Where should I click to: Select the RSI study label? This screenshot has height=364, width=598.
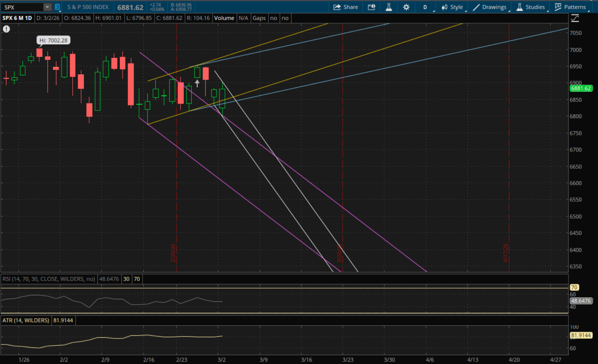click(x=49, y=279)
